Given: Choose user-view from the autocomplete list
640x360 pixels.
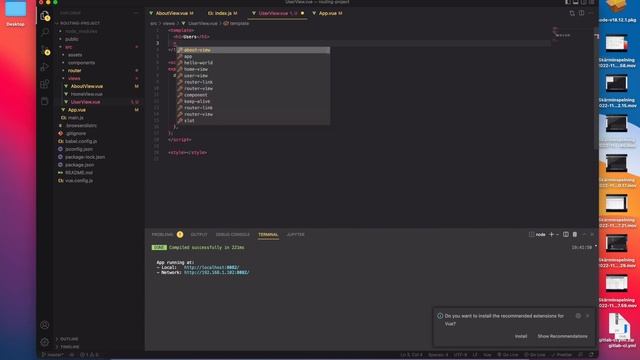Looking at the screenshot, I should point(253,76).
